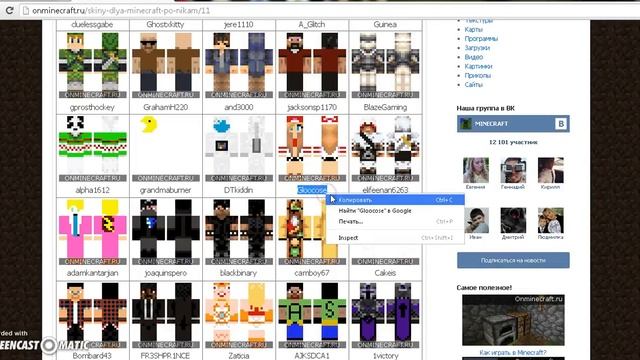Viewport: 640px width, 360px height.
Task: Open the elfeenan6263 skin thumbnail
Action: click(x=385, y=149)
